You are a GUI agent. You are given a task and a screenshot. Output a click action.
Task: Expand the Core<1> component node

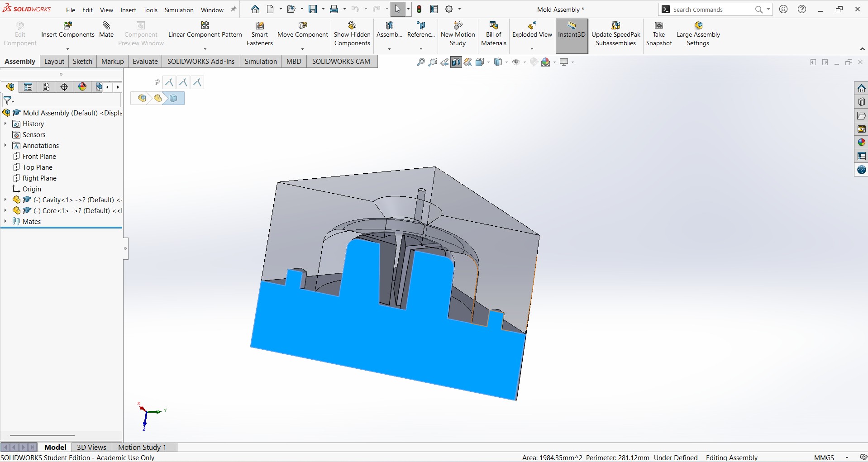coord(5,210)
